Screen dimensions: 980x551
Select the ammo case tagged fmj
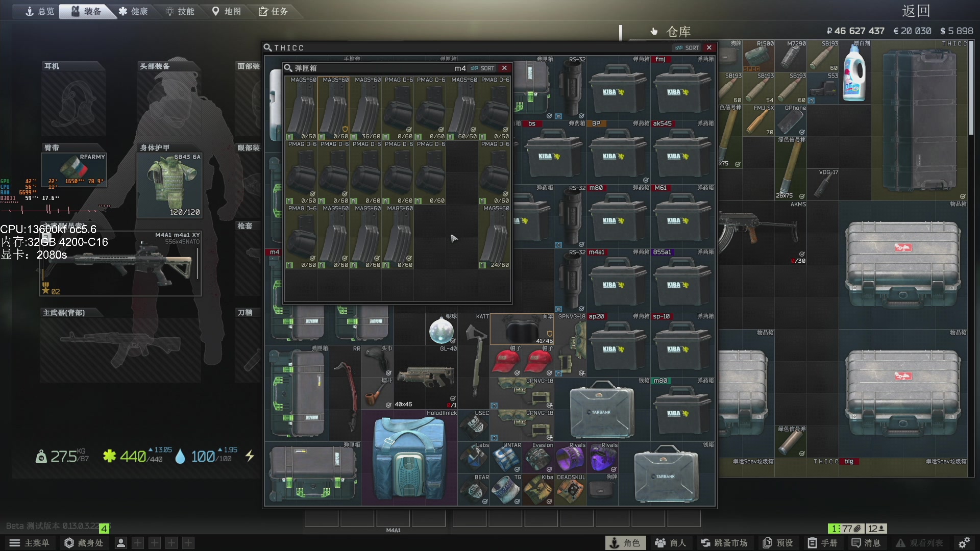click(683, 88)
